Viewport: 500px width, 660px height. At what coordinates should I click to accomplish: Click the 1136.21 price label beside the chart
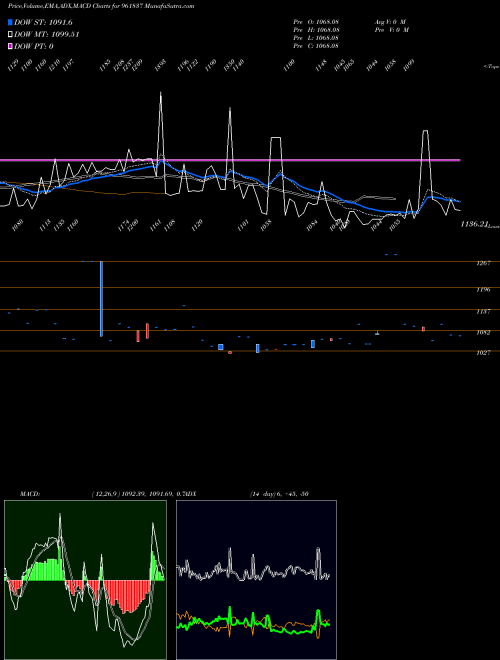click(474, 224)
